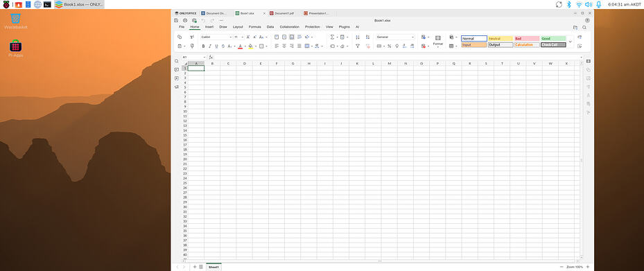644x271 pixels.
Task: Click the Align Center icon
Action: tap(284, 46)
